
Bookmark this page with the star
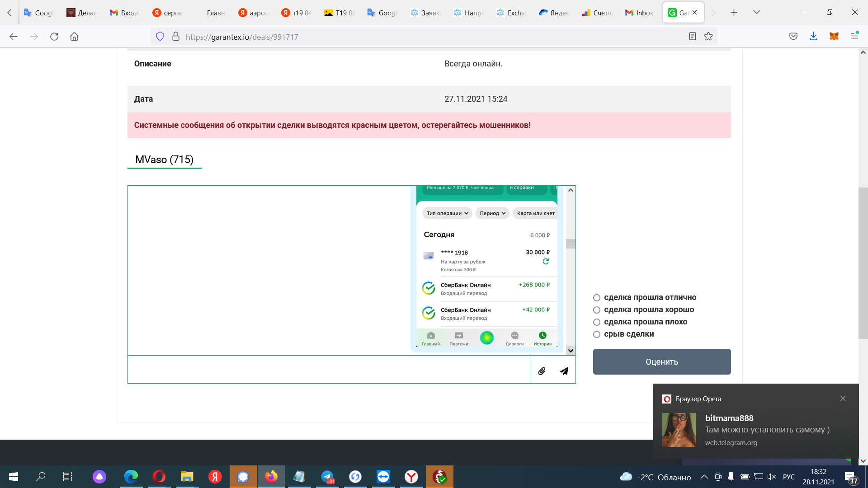708,37
